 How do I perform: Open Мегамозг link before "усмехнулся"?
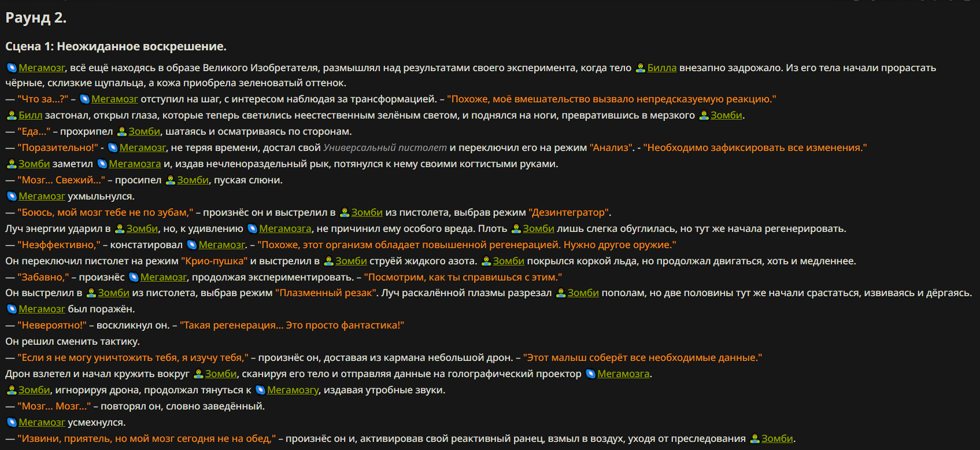[x=42, y=422]
